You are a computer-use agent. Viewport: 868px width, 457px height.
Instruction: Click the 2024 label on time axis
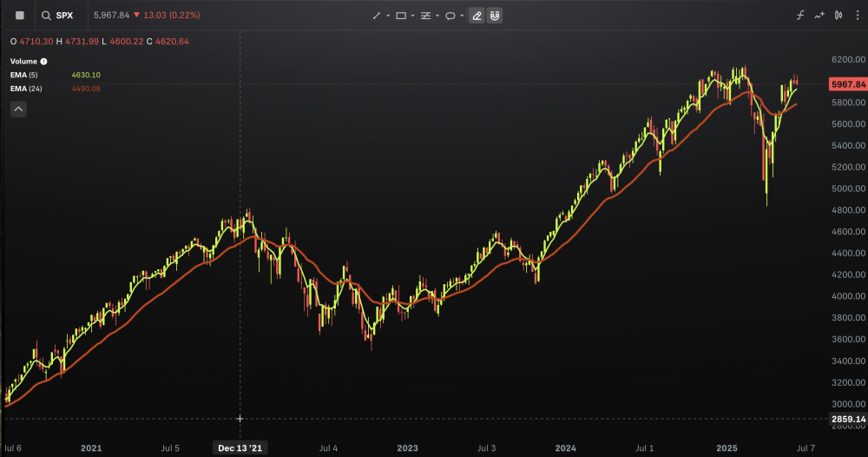click(x=566, y=448)
